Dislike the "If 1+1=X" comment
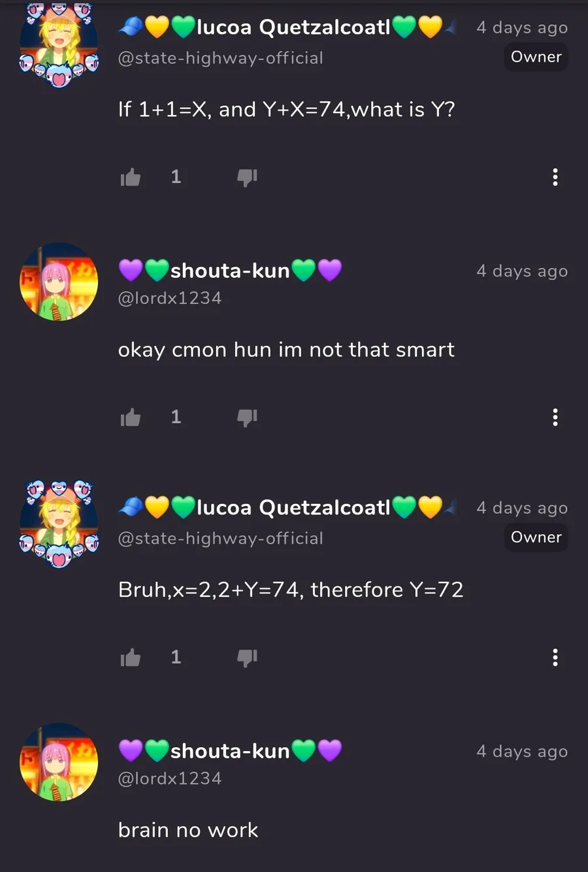588x872 pixels. (x=247, y=177)
